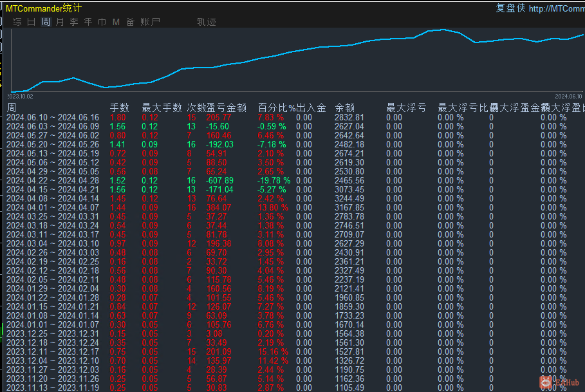Click the blue equity curve chart
Screen dimensions: 585x392
[x=297, y=61]
